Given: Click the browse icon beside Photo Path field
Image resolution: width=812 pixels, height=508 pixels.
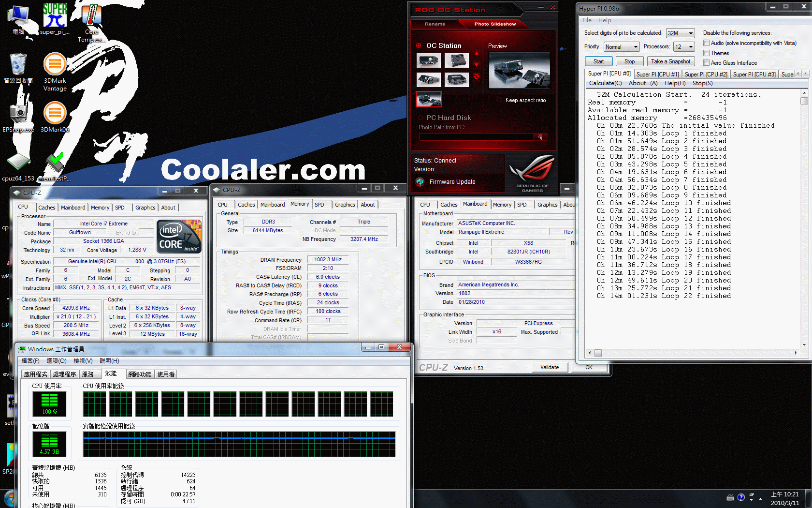Looking at the screenshot, I should click(x=540, y=137).
